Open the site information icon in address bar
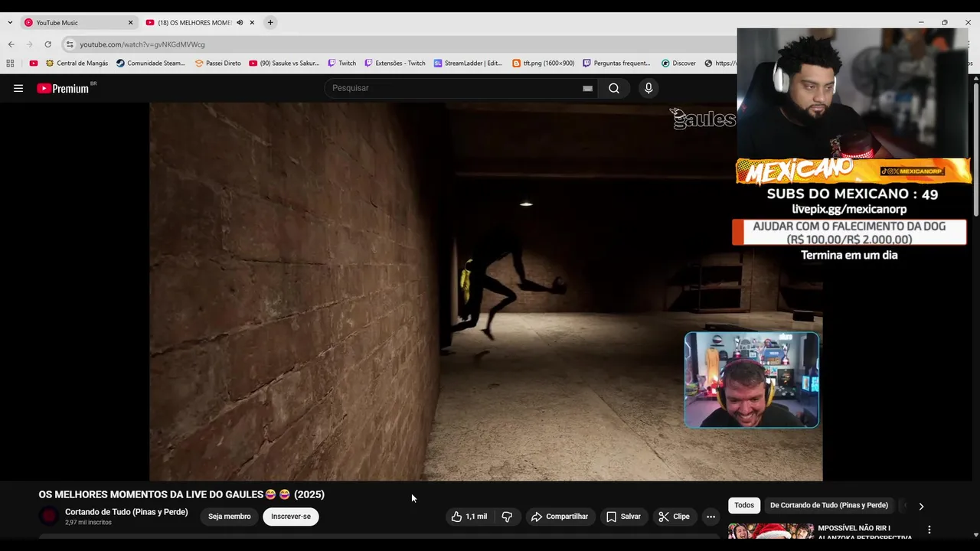The width and height of the screenshot is (980, 551). coord(70,44)
